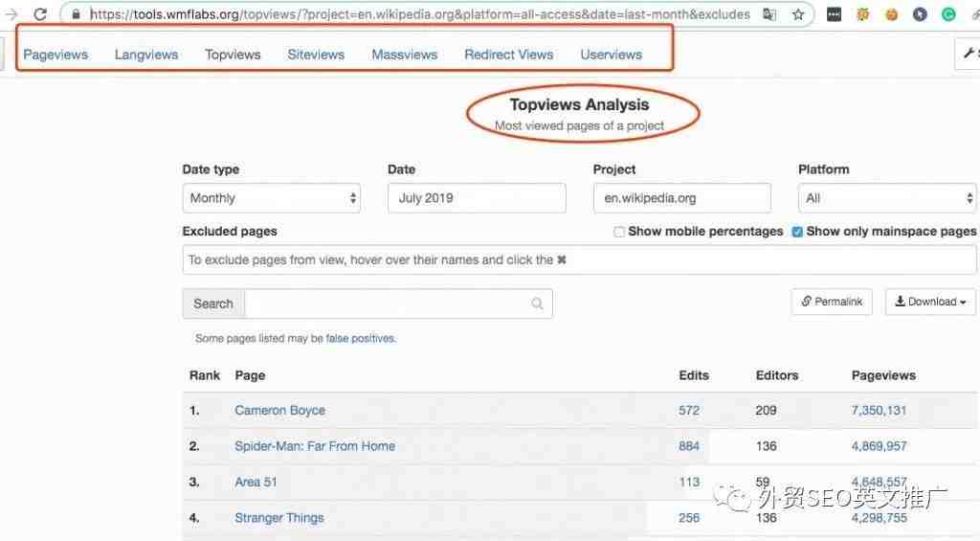The width and height of the screenshot is (980, 541).
Task: Click the Pageviews column header
Action: (883, 375)
